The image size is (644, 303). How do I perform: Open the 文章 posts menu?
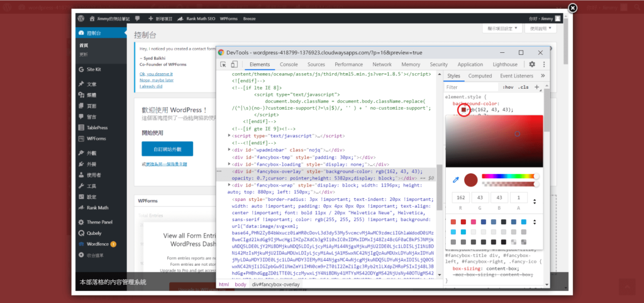pyautogui.click(x=91, y=84)
